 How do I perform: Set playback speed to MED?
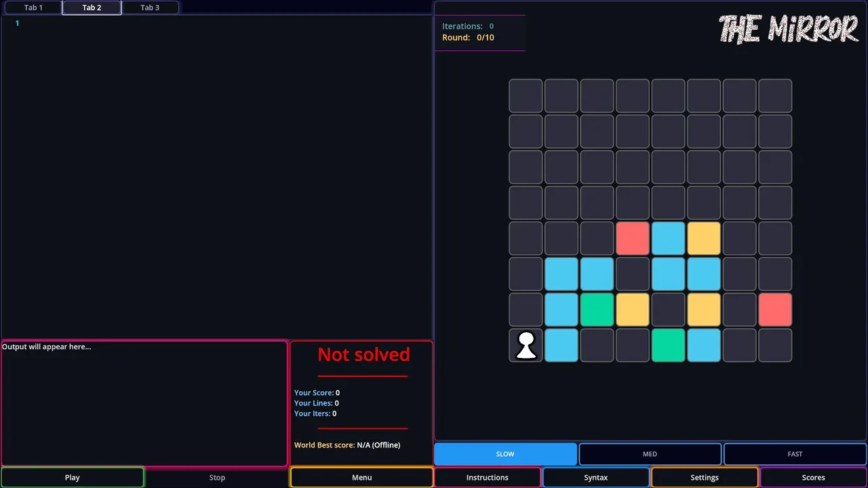650,454
